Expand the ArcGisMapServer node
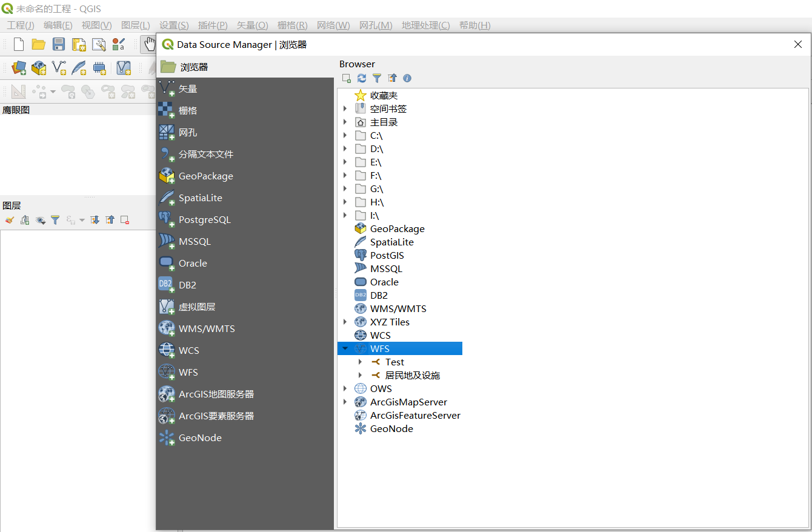 click(345, 402)
